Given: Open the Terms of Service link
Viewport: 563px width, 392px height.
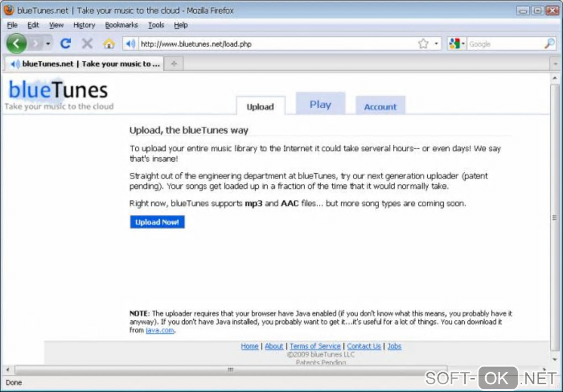Looking at the screenshot, I should click(315, 346).
